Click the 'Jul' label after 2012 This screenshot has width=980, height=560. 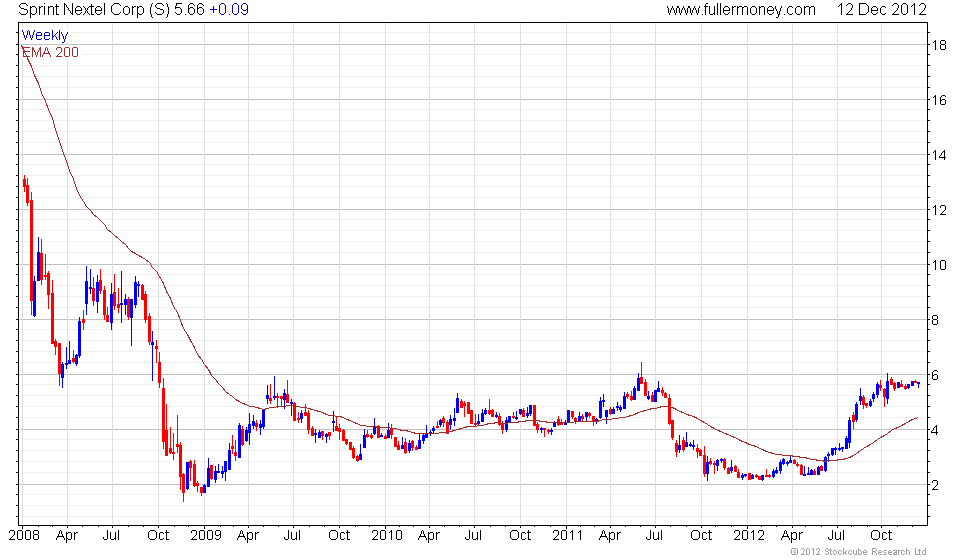point(836,536)
